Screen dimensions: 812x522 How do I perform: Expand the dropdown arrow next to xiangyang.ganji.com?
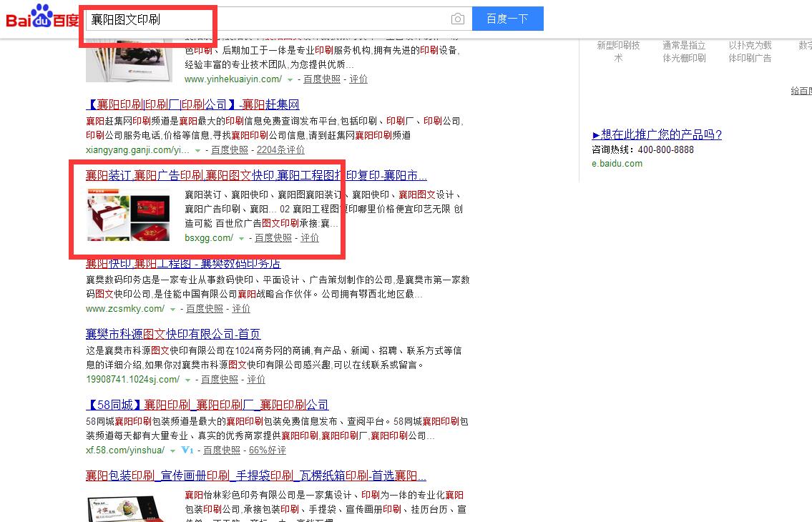coord(197,151)
